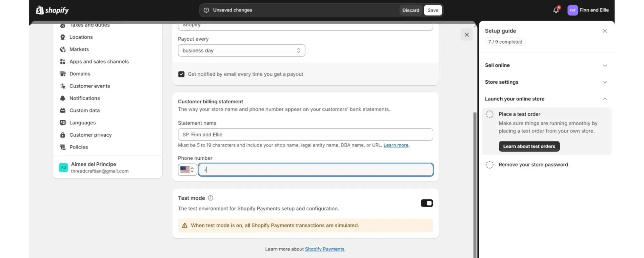Open the Shopify Payments link
The width and height of the screenshot is (644, 258).
point(324,249)
